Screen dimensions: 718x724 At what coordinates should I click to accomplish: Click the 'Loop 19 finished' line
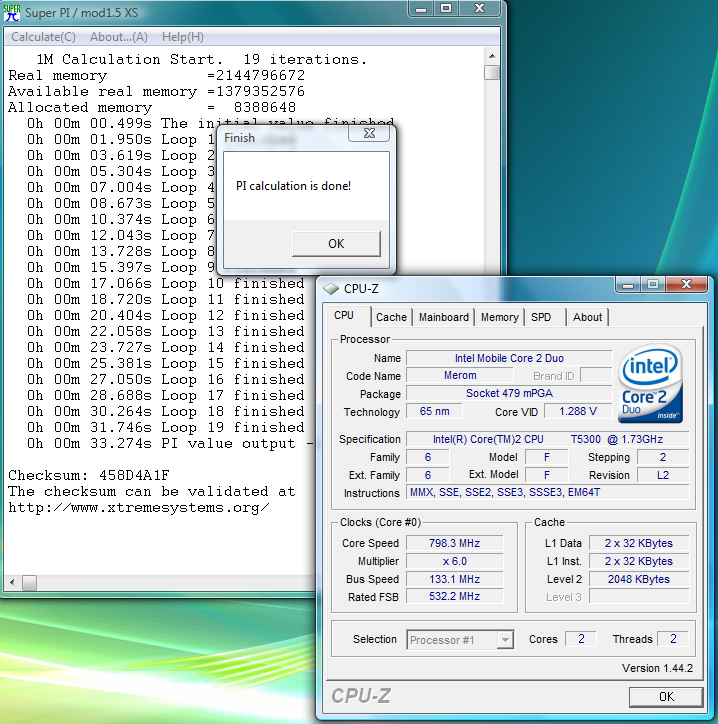coord(165,428)
